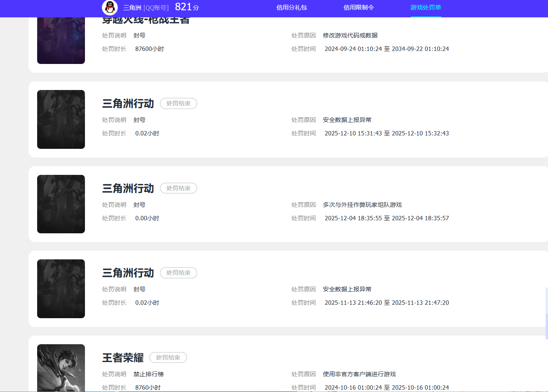Switch to the 信用限制令 tab

tap(358, 7)
